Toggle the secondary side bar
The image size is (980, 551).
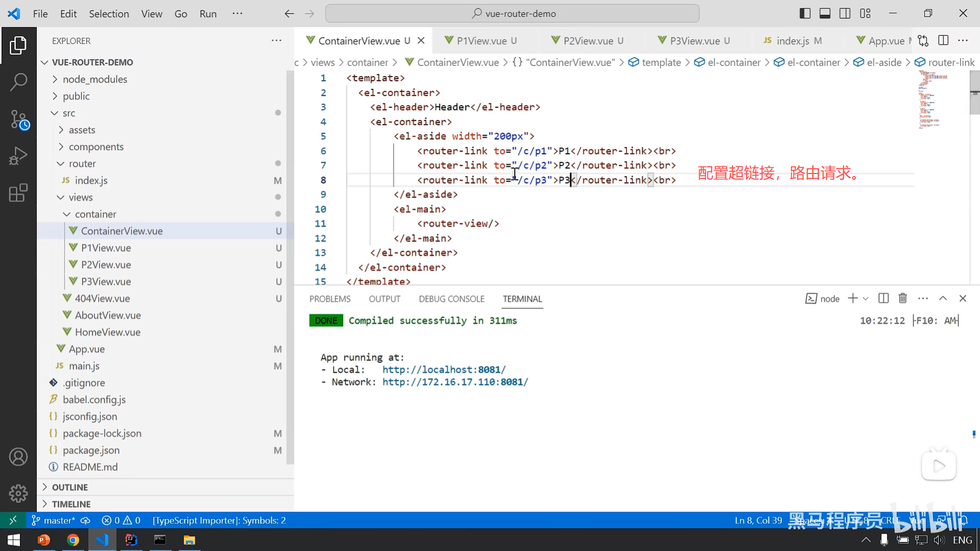(x=845, y=14)
